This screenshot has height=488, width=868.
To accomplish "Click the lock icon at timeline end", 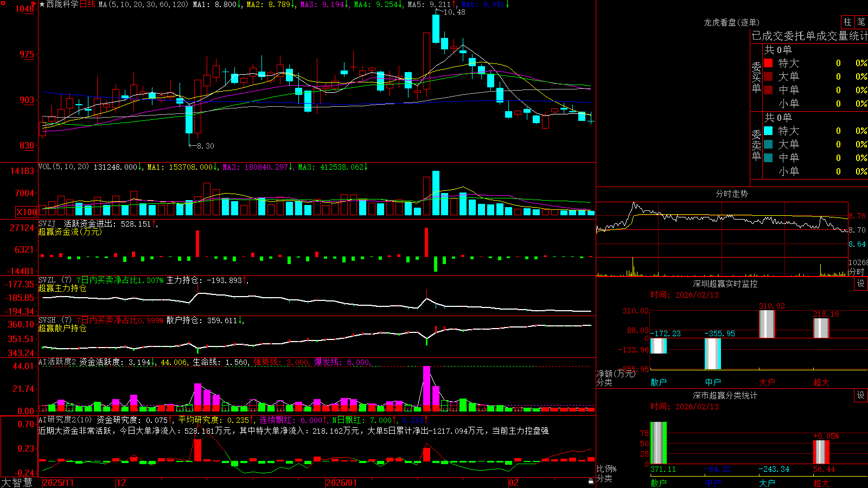I will coord(591,481).
